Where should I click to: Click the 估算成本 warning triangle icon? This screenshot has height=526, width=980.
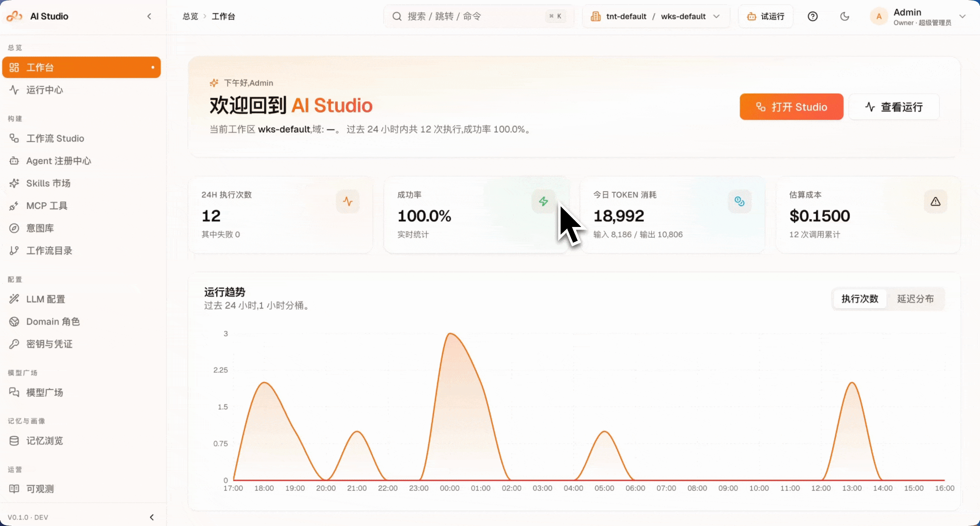(936, 201)
